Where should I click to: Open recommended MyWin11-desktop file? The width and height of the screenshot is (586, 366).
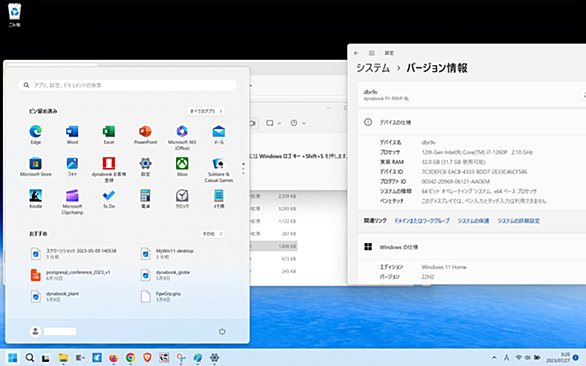168,253
